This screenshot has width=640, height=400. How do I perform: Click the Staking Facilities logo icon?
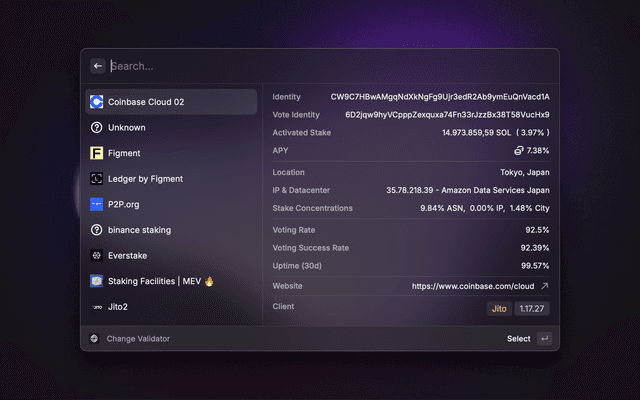click(x=97, y=282)
